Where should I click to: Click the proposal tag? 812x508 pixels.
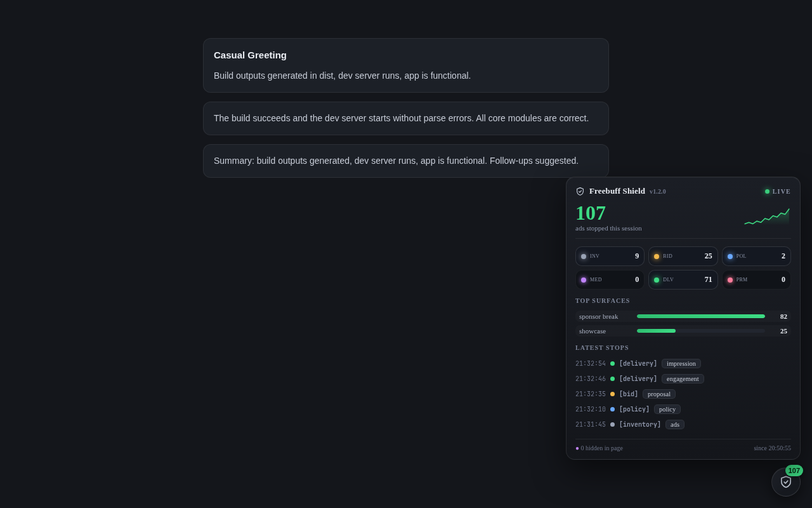tap(659, 394)
